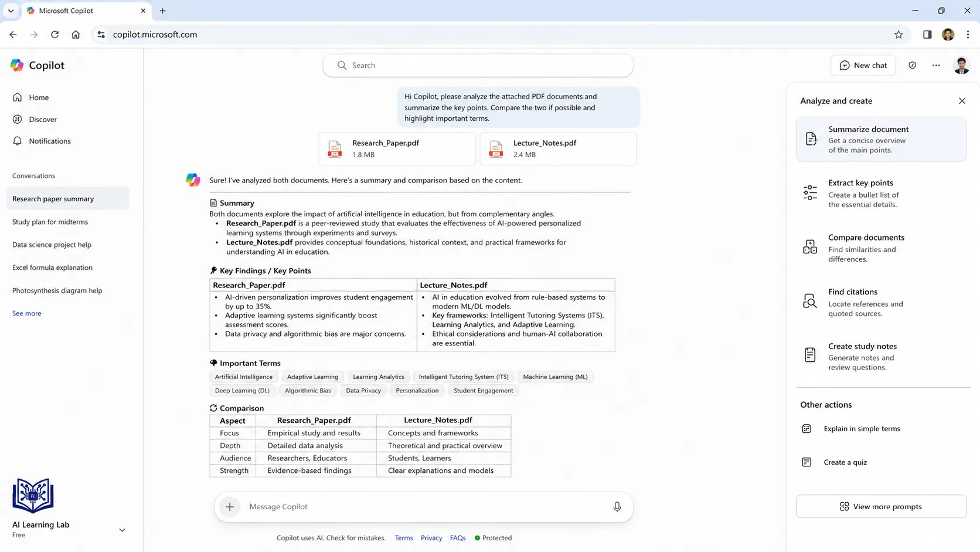The width and height of the screenshot is (980, 552).
Task: Click the Search field at top
Action: coord(478,65)
